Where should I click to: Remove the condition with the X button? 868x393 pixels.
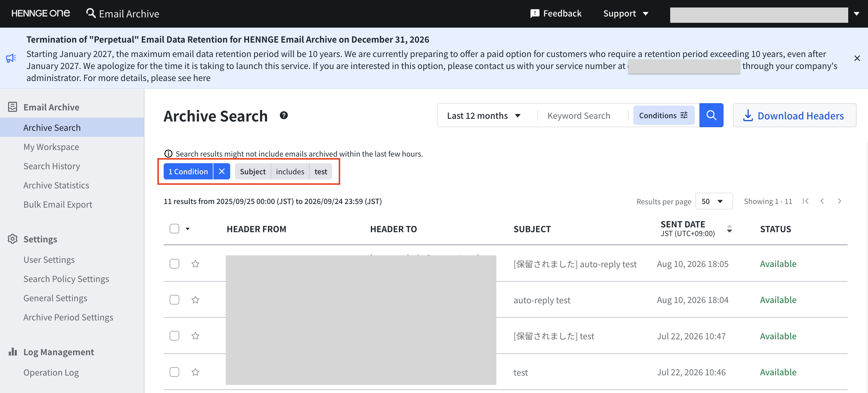222,171
